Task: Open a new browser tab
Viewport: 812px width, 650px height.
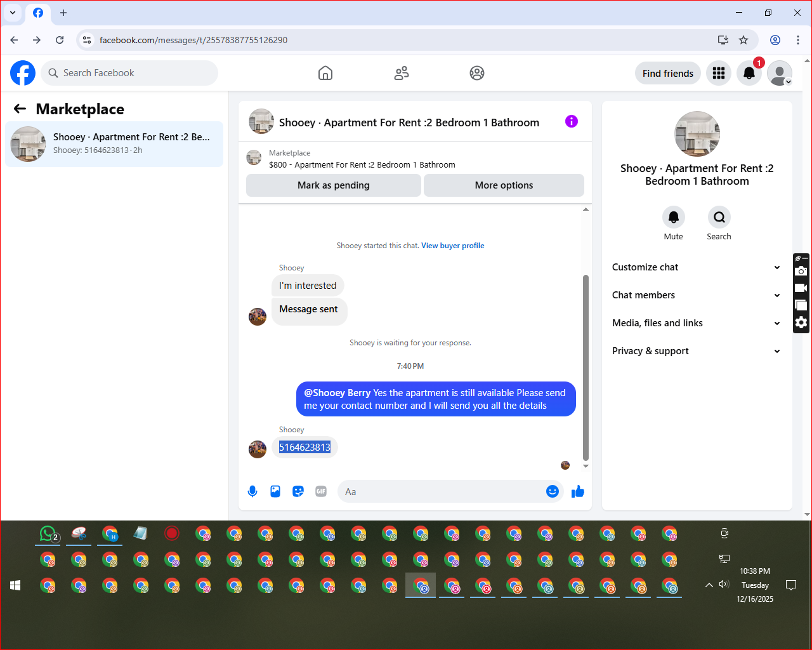Action: [x=63, y=13]
